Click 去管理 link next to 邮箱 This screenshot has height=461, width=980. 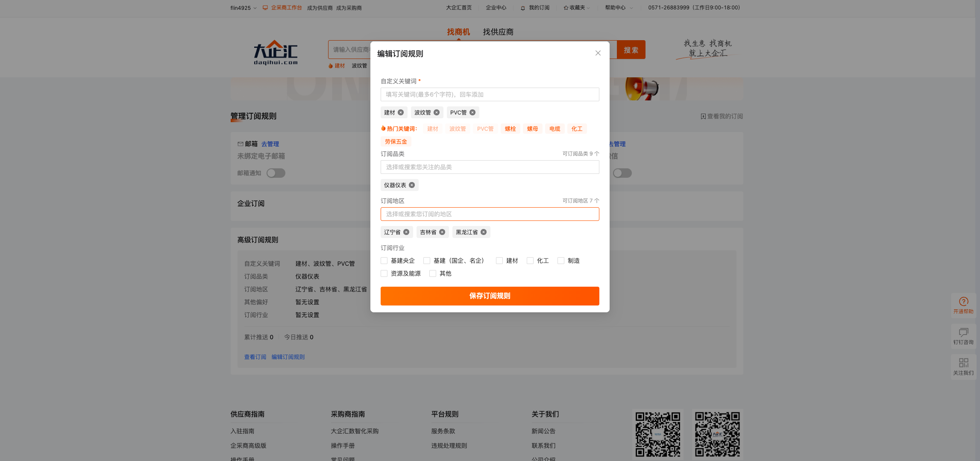(x=270, y=144)
